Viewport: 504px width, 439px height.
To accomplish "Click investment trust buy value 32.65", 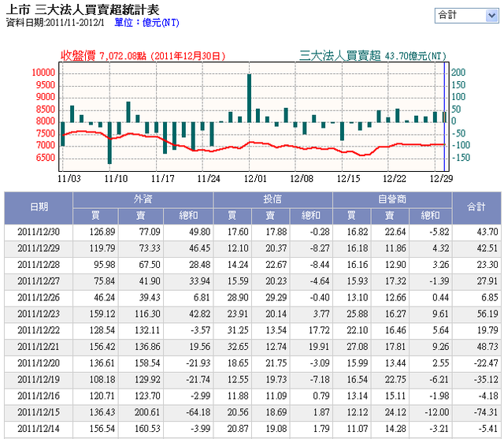I will point(238,347).
